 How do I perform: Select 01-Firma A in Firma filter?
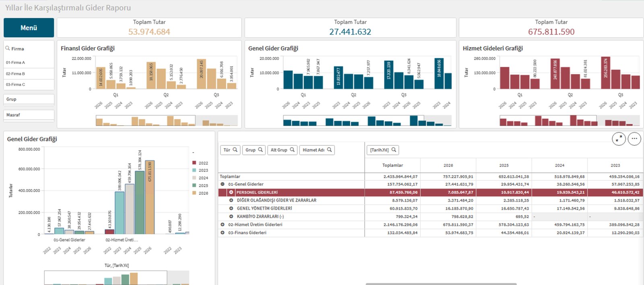pos(29,62)
